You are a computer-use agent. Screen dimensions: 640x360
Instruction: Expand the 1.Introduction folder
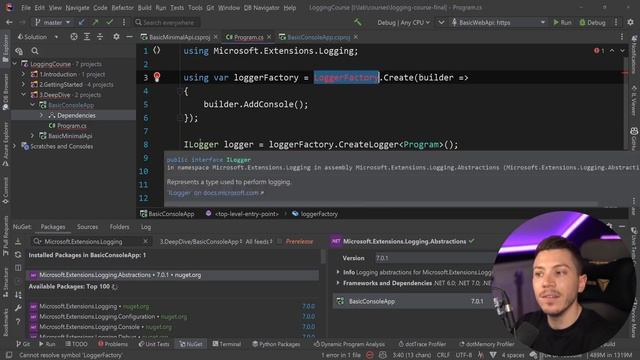click(24, 74)
